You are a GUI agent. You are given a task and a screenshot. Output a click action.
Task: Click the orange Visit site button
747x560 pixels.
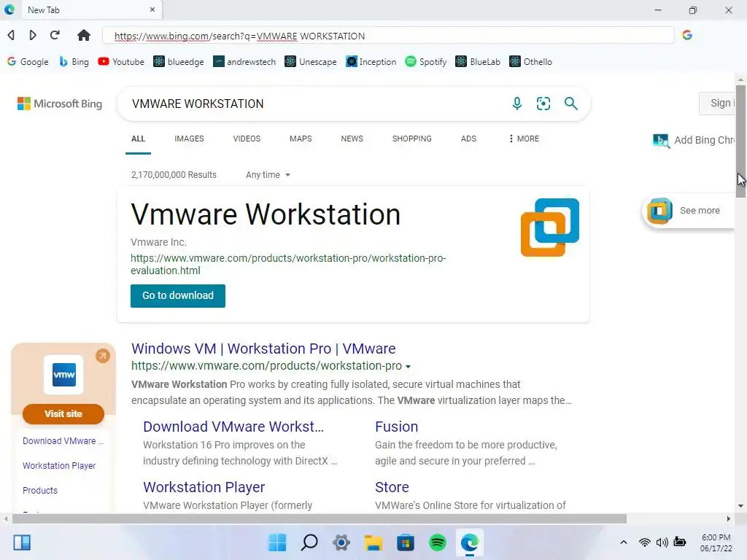[x=63, y=414]
